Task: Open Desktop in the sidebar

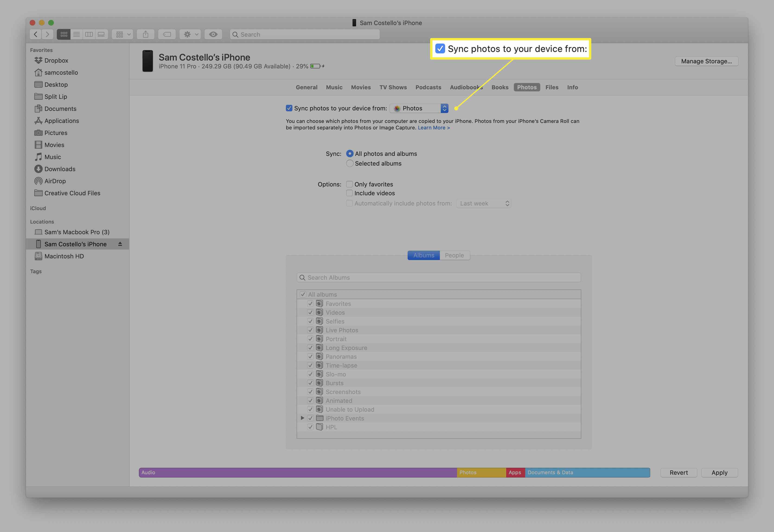Action: [77, 85]
